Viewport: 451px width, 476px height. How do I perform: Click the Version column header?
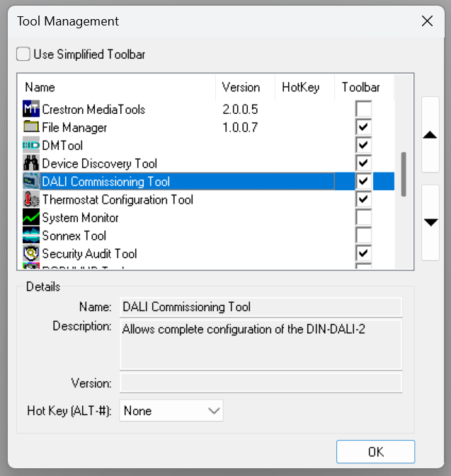click(x=245, y=87)
